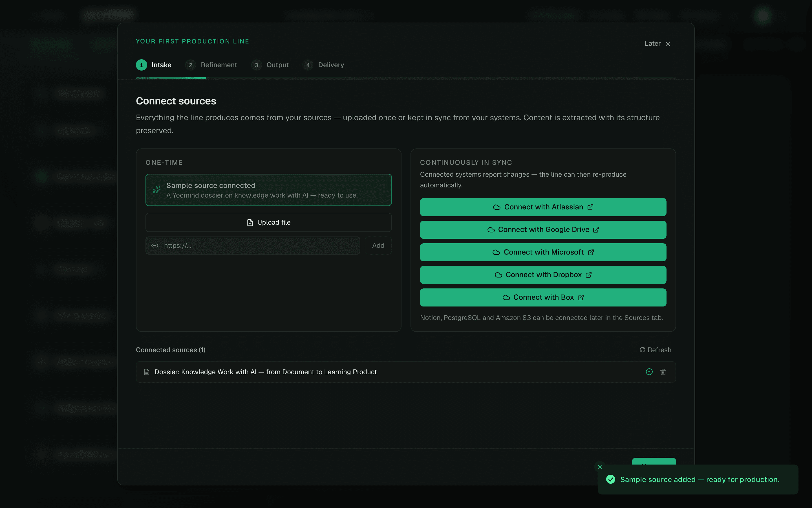
Task: Click the step 1 number badge
Action: coord(141,65)
